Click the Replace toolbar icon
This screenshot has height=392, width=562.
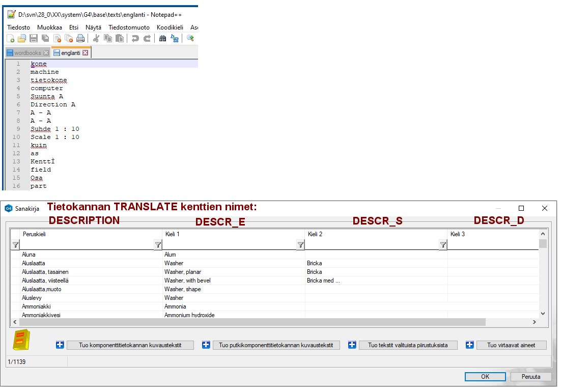tap(175, 38)
